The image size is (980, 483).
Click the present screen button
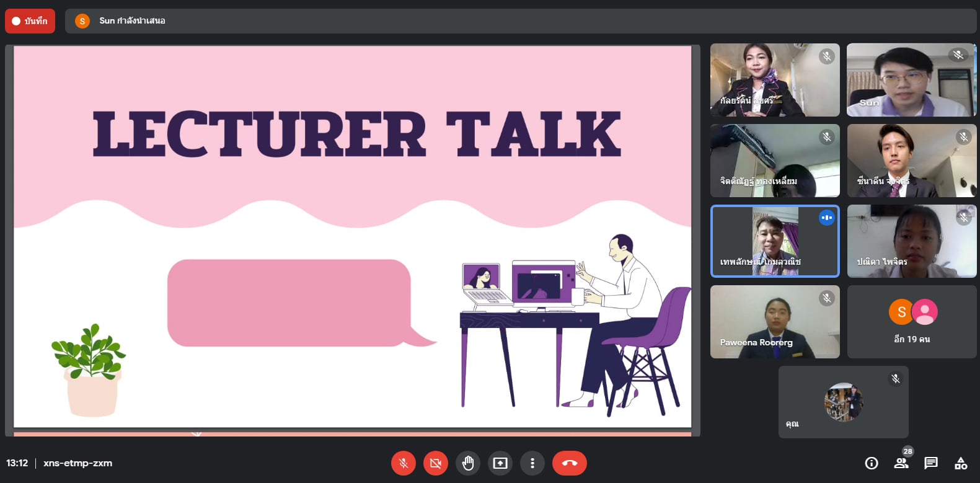(x=500, y=463)
